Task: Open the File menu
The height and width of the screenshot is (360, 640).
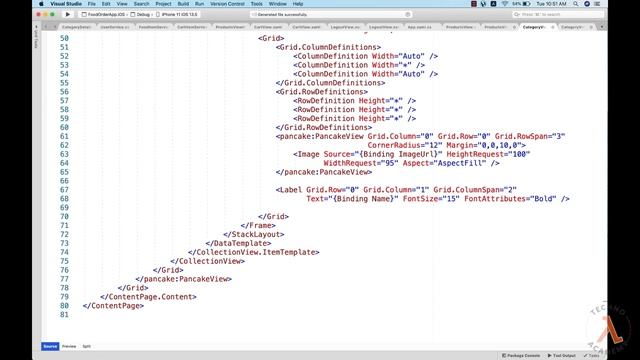Action: (92, 4)
